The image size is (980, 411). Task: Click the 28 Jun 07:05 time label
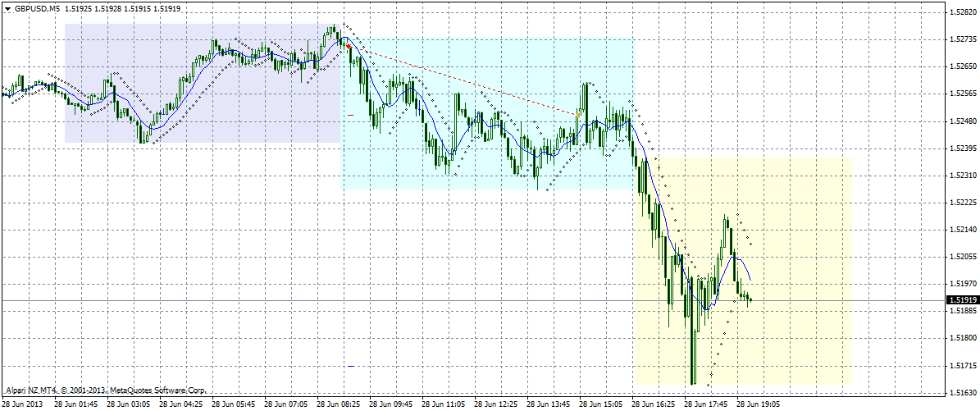click(x=285, y=404)
